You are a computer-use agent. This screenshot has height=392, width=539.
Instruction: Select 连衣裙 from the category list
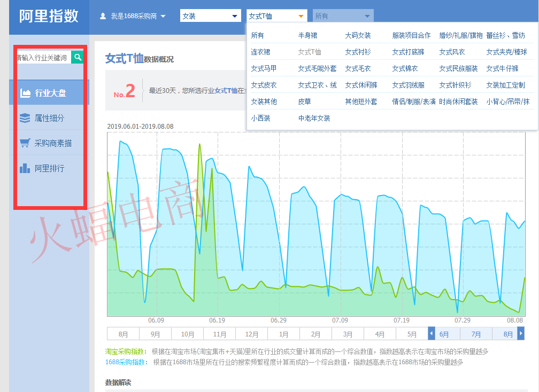pos(260,52)
